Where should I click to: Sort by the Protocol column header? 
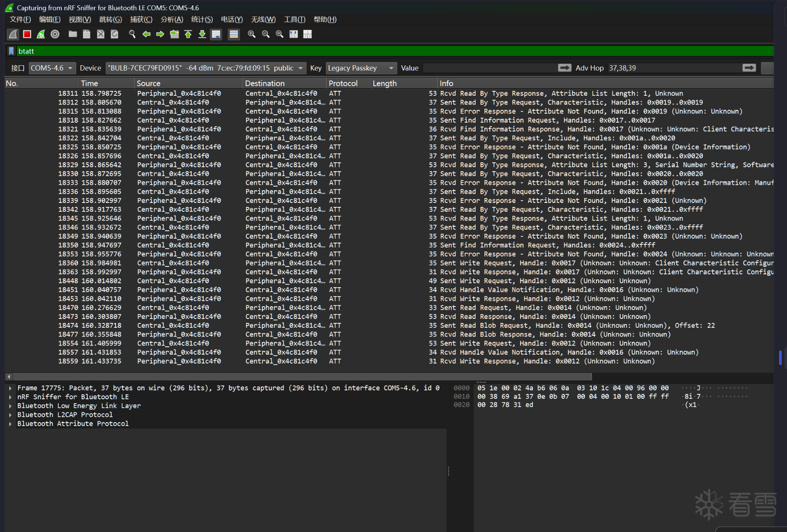pos(349,83)
